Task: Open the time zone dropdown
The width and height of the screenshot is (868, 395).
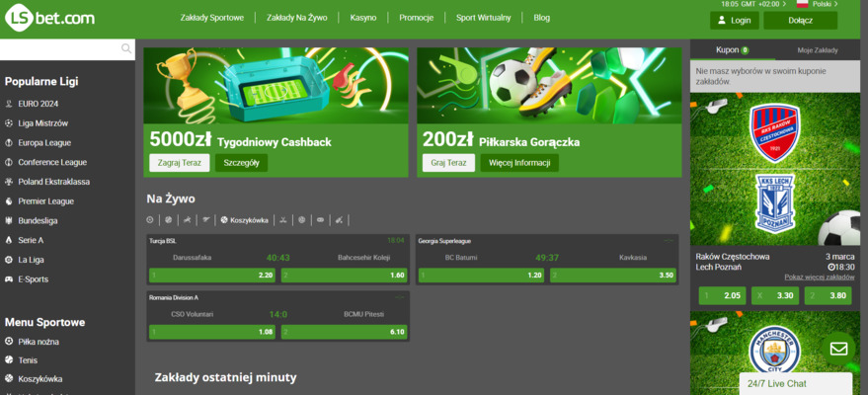Action: click(753, 4)
